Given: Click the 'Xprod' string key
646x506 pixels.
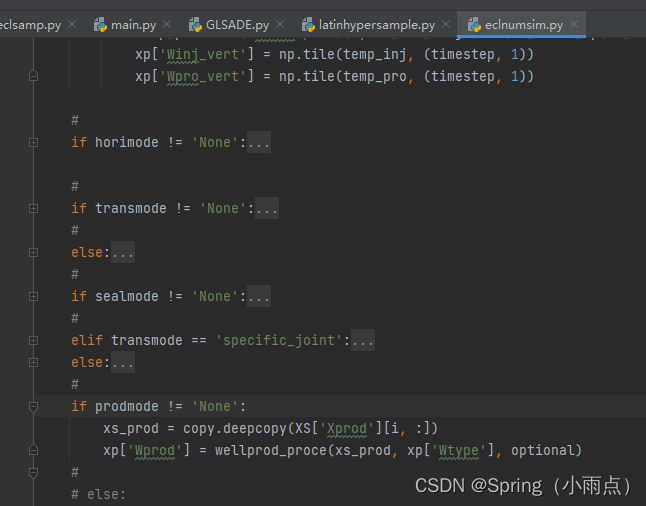Looking at the screenshot, I should [x=346, y=429].
